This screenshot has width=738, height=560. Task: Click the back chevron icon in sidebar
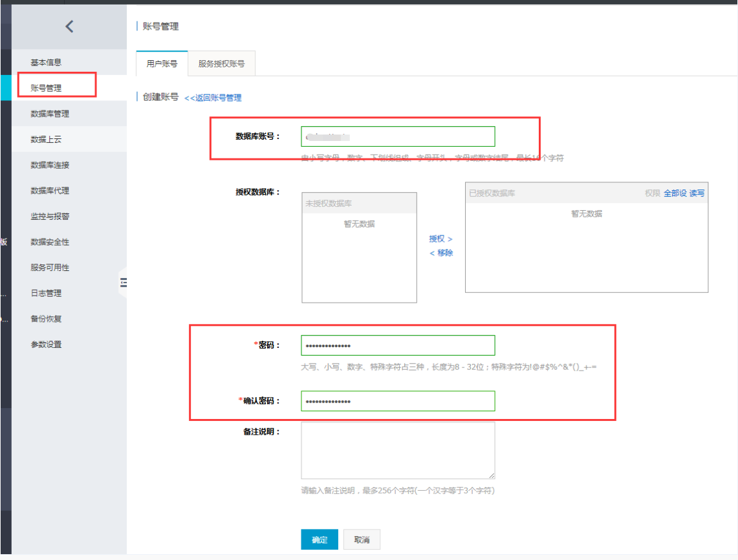(69, 27)
